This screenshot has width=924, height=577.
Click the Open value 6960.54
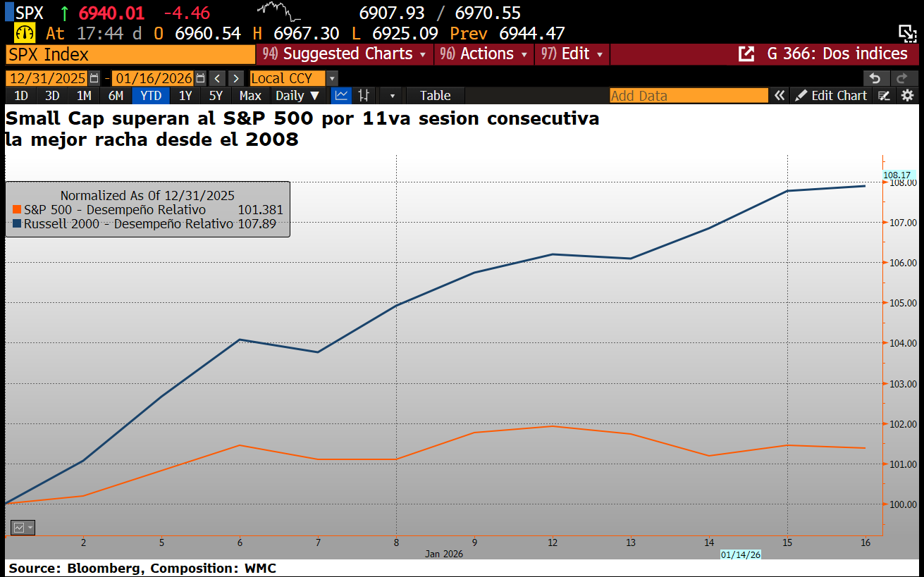[207, 33]
